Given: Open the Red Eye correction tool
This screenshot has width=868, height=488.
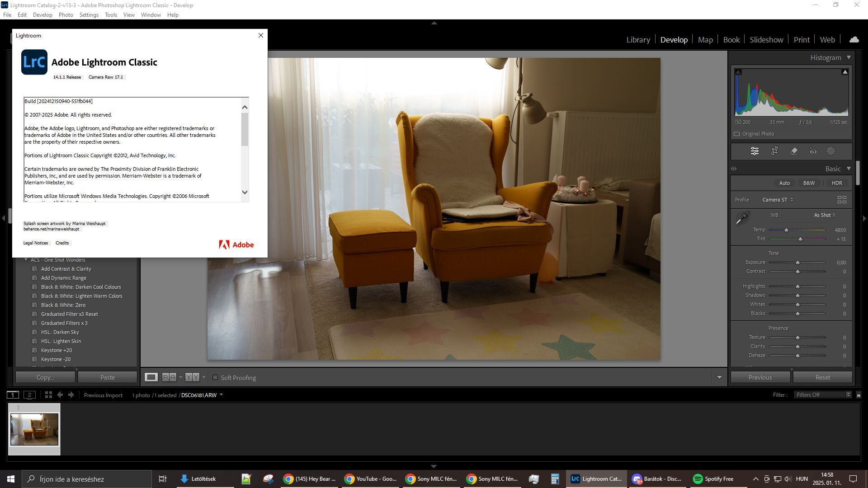Looking at the screenshot, I should pyautogui.click(x=813, y=151).
